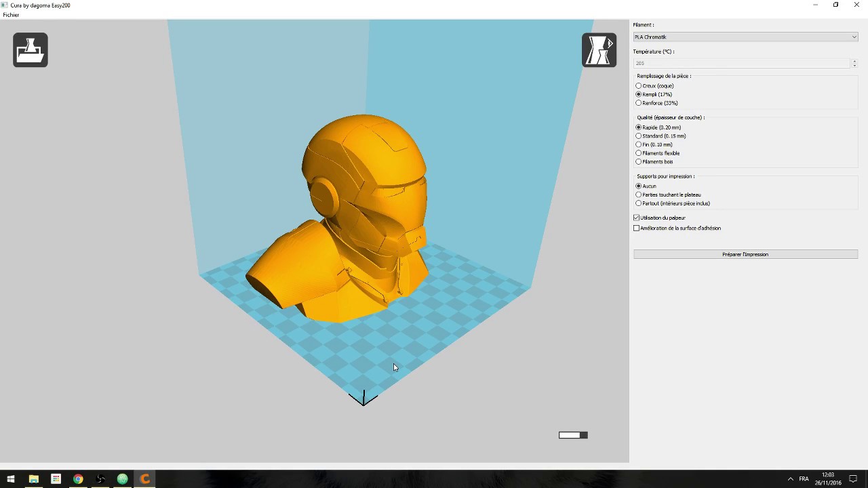Viewport: 868px width, 488px height.
Task: Open File Explorer from the taskbar
Action: (x=33, y=479)
